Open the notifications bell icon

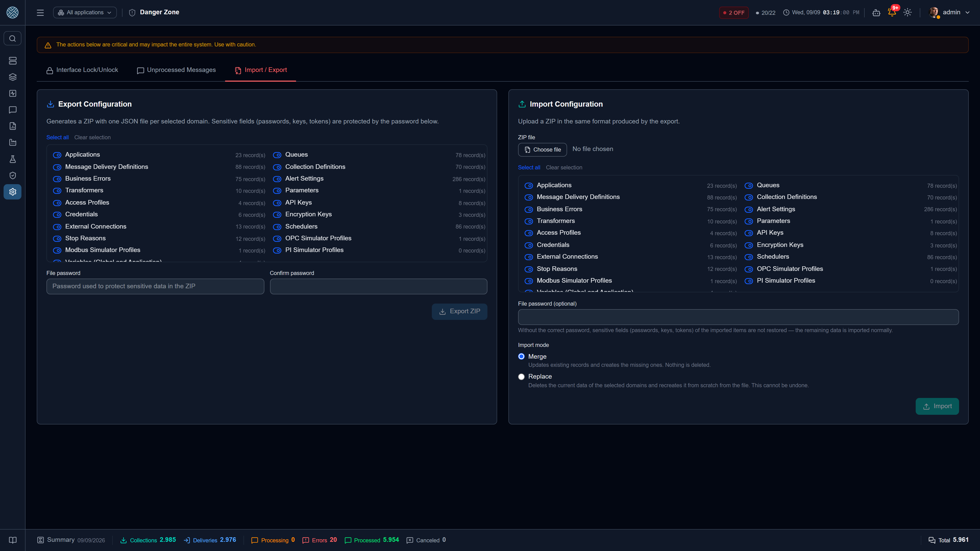[892, 12]
